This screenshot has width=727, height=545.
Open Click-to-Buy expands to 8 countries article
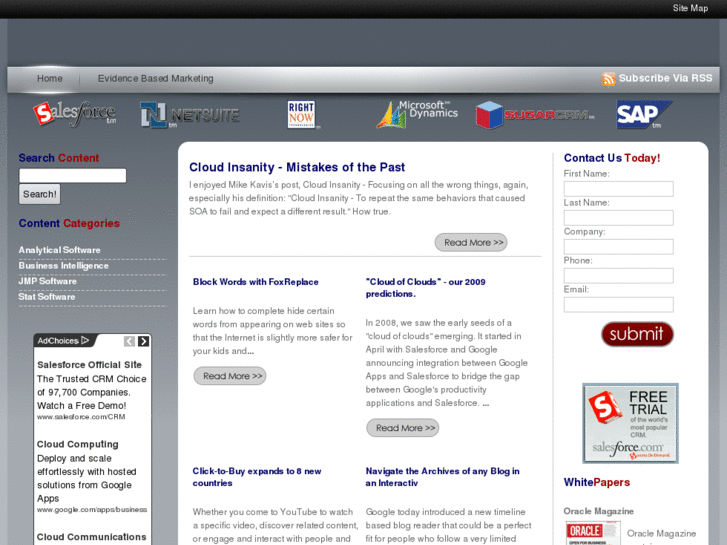point(256,477)
